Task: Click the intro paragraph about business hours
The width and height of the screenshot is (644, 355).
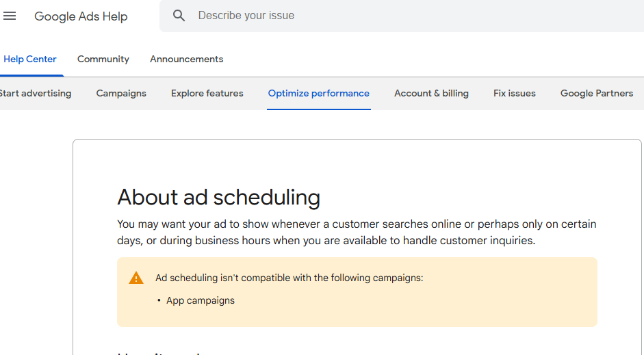Action: tap(357, 233)
